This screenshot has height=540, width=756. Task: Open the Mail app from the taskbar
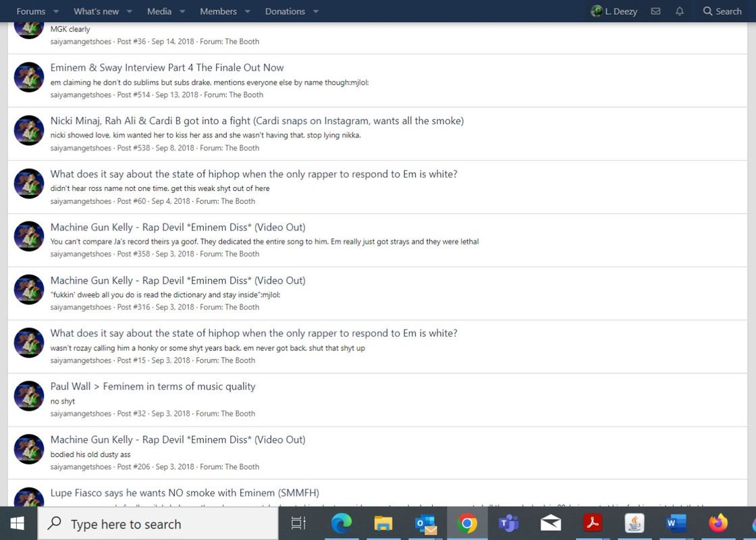(551, 524)
